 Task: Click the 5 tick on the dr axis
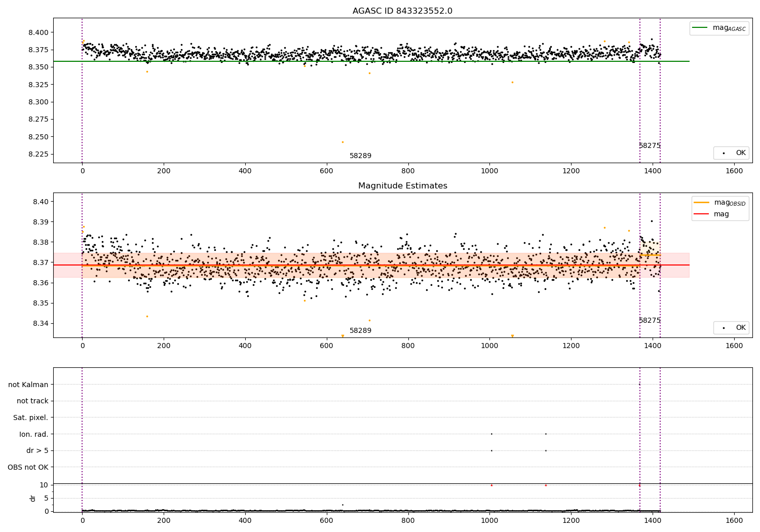46,498
